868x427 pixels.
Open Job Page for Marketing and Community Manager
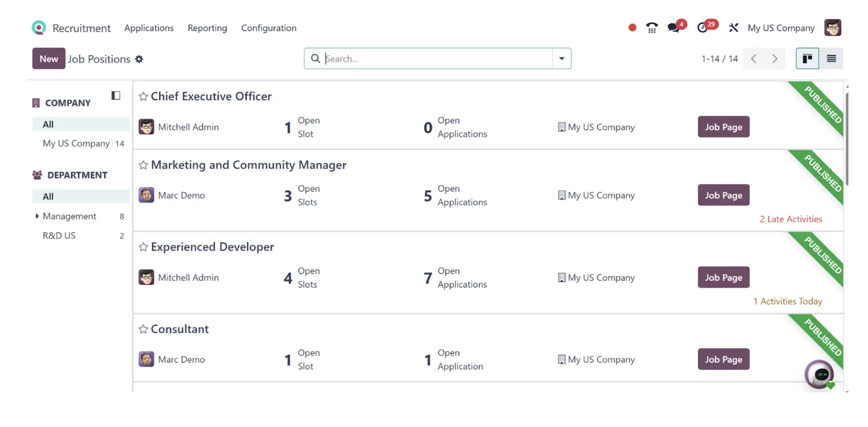[723, 195]
